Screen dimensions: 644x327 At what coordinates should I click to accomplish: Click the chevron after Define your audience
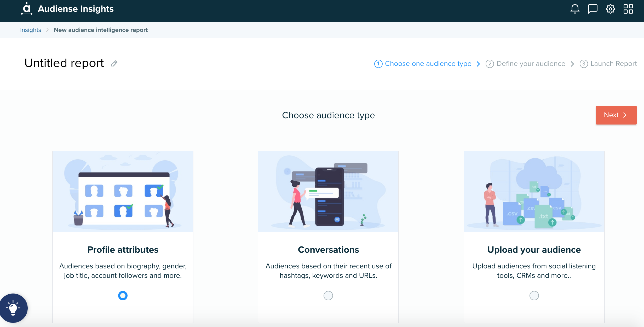(x=572, y=64)
